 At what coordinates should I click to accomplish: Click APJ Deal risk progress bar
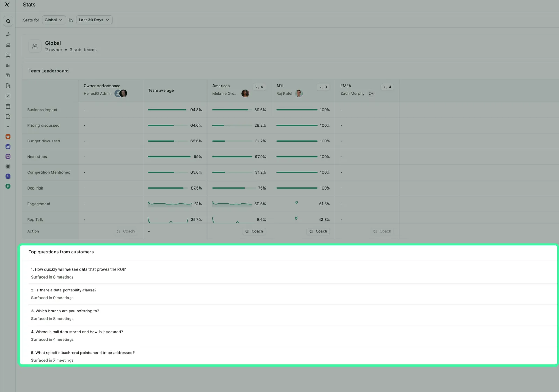[297, 188]
